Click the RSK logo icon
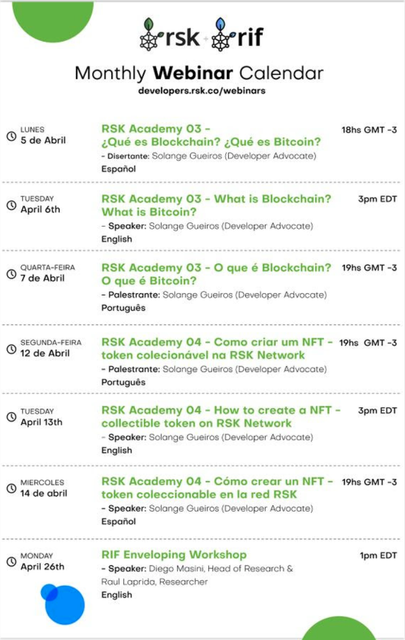Image resolution: width=405 pixels, height=640 pixels. (x=170, y=35)
